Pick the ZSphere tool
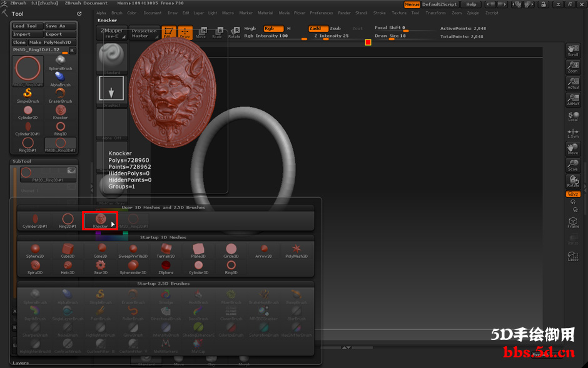588x368 pixels. point(166,267)
